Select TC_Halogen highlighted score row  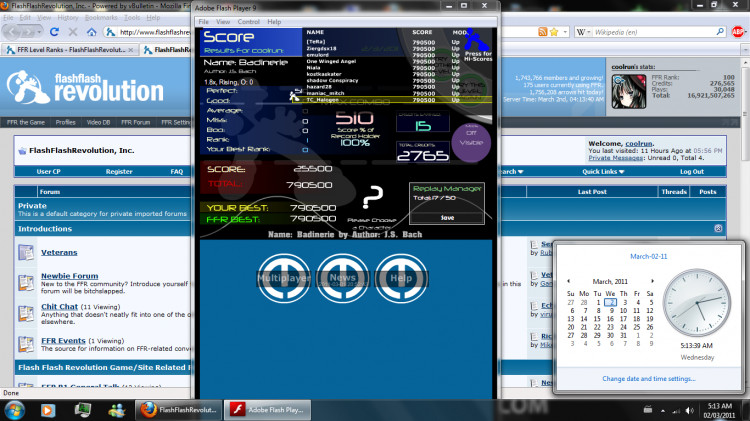coord(391,100)
